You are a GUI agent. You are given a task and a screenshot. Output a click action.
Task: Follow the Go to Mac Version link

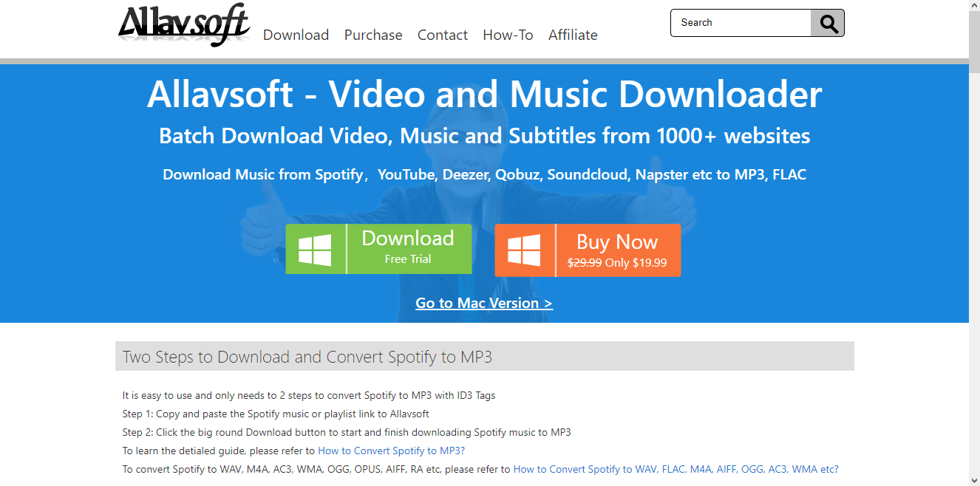tap(484, 303)
